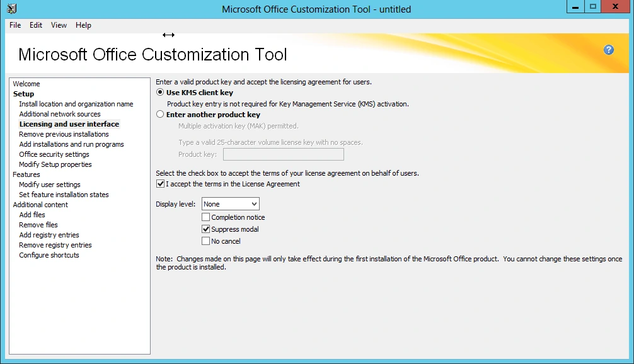Close the Office Customization Tool window
Image resolution: width=634 pixels, height=364 pixels.
(615, 7)
